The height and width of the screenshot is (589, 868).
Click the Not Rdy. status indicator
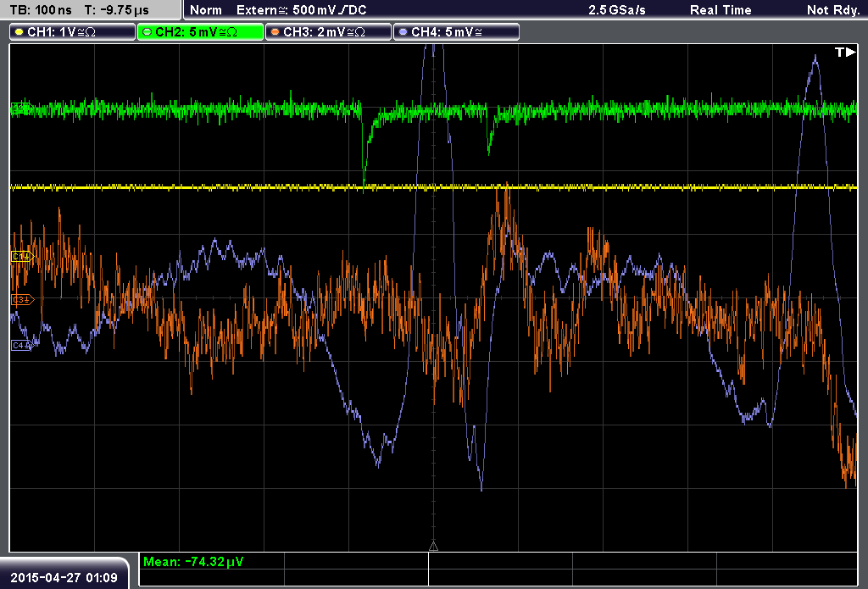[833, 10]
